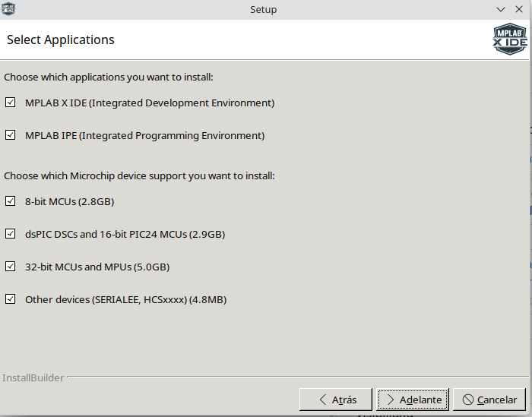Toggle MPLAB IPE Integrated Programming Environment checkbox
The image size is (532, 417).
[10, 135]
